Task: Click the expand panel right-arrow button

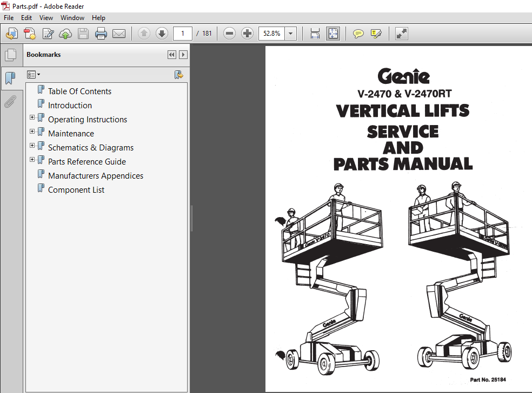Action: pos(183,55)
